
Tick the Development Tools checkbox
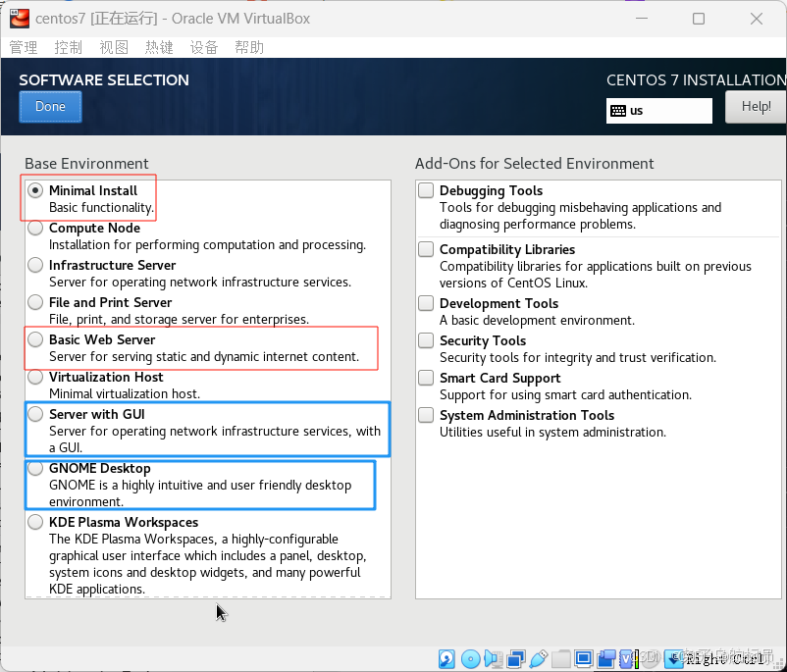(x=426, y=303)
